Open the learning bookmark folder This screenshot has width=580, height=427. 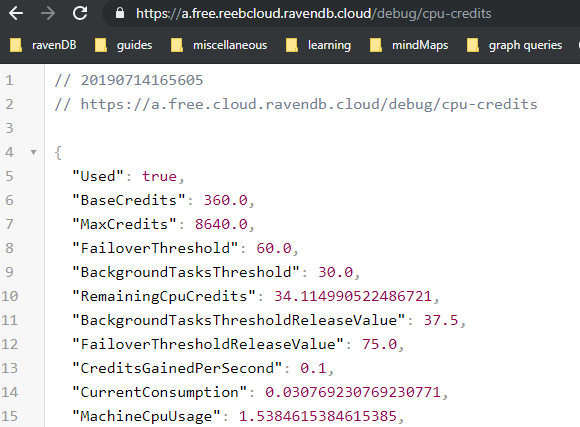tap(318, 45)
